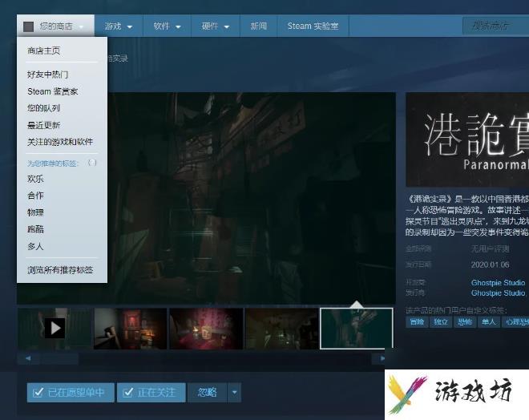Click the thumbnail strip scrollbar handle
The height and width of the screenshot is (420, 529).
(59, 358)
